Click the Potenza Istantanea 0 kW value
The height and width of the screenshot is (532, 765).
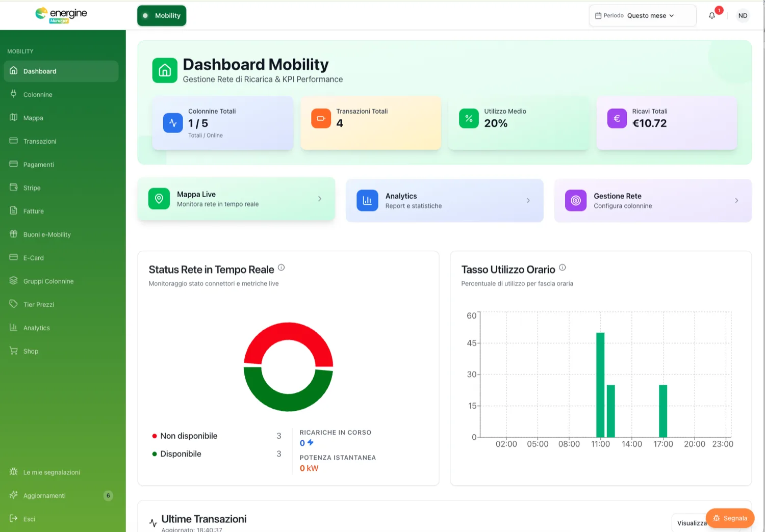(309, 468)
